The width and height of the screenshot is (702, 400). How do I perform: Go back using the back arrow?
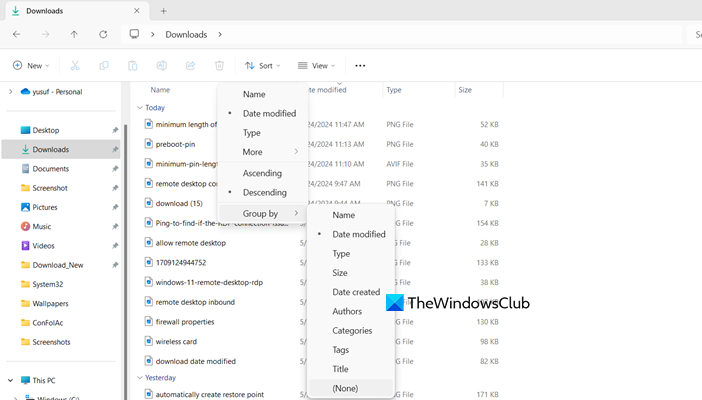[17, 34]
